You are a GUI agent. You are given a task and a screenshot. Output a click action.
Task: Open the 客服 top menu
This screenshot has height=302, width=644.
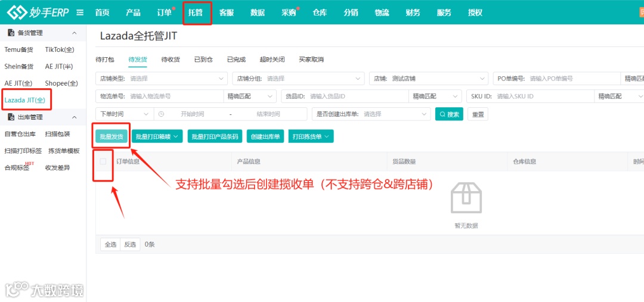point(227,13)
